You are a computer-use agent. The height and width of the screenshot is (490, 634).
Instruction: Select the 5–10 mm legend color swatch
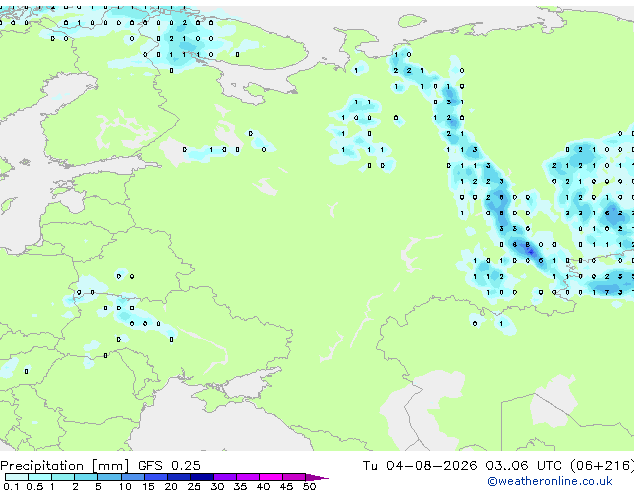tap(109, 477)
